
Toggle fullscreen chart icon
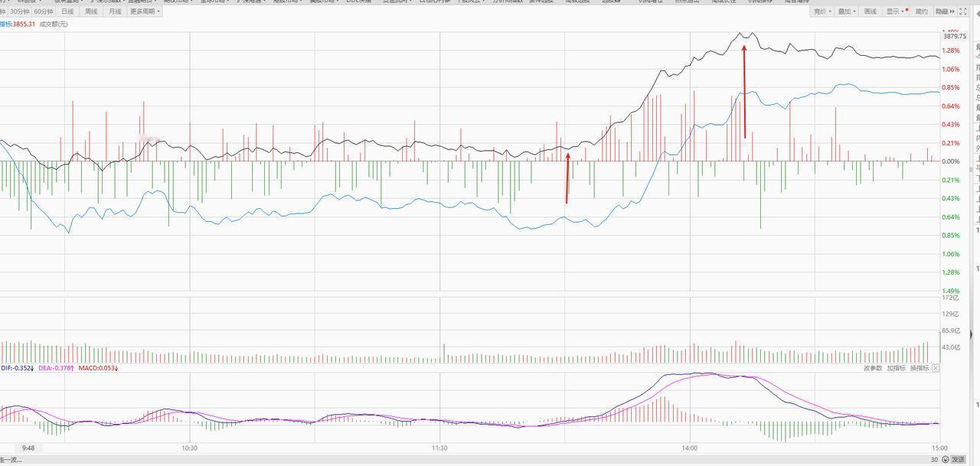coord(963,11)
